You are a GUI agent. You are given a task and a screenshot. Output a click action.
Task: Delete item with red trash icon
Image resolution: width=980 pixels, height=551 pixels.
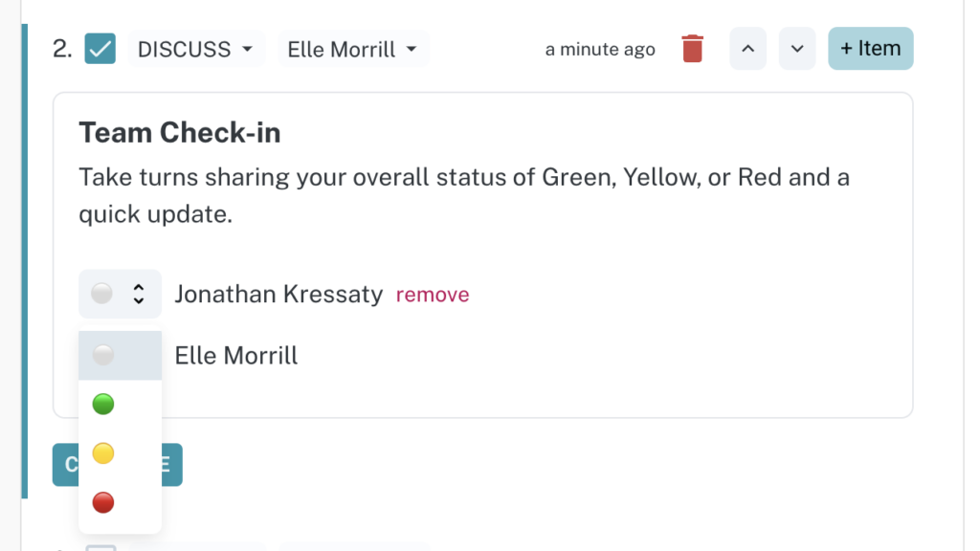(x=693, y=49)
